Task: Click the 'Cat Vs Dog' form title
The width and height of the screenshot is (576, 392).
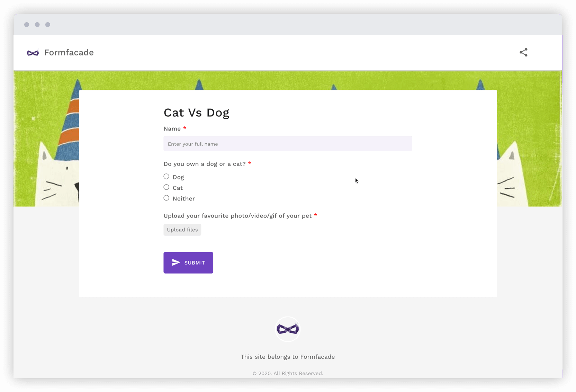Action: (196, 113)
